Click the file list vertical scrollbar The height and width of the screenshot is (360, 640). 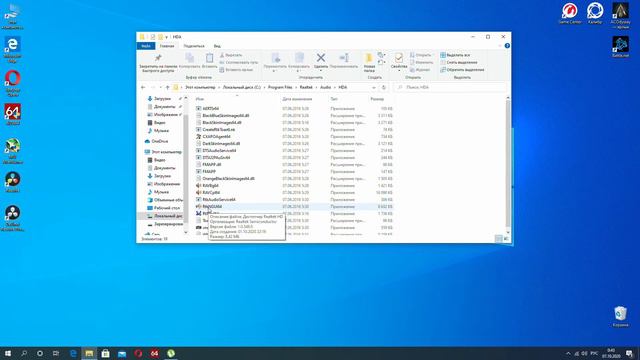[508, 163]
